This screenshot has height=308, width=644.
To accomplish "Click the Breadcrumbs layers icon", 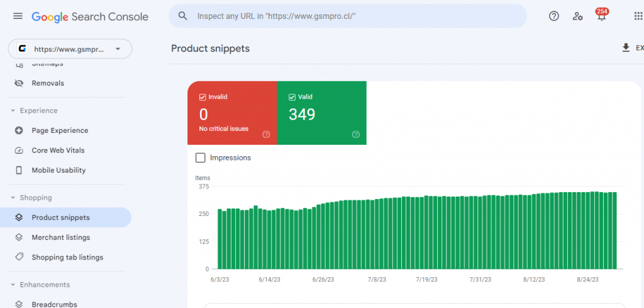I will pos(18,304).
